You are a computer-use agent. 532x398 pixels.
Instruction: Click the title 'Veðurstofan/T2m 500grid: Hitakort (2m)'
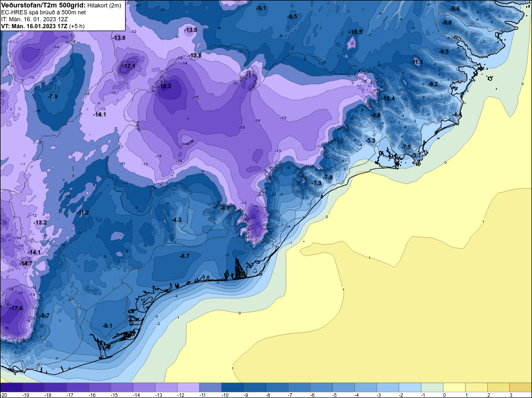pyautogui.click(x=61, y=5)
